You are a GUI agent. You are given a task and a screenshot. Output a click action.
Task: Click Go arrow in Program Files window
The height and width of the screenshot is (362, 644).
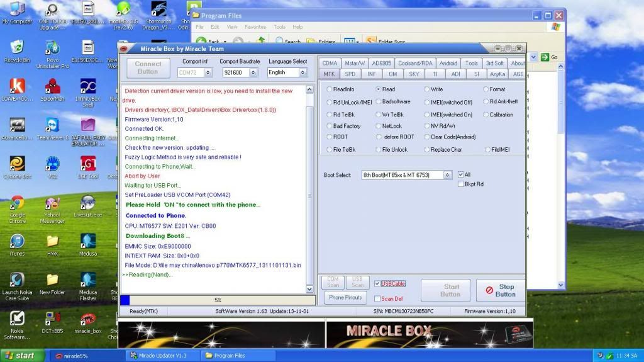click(x=549, y=57)
